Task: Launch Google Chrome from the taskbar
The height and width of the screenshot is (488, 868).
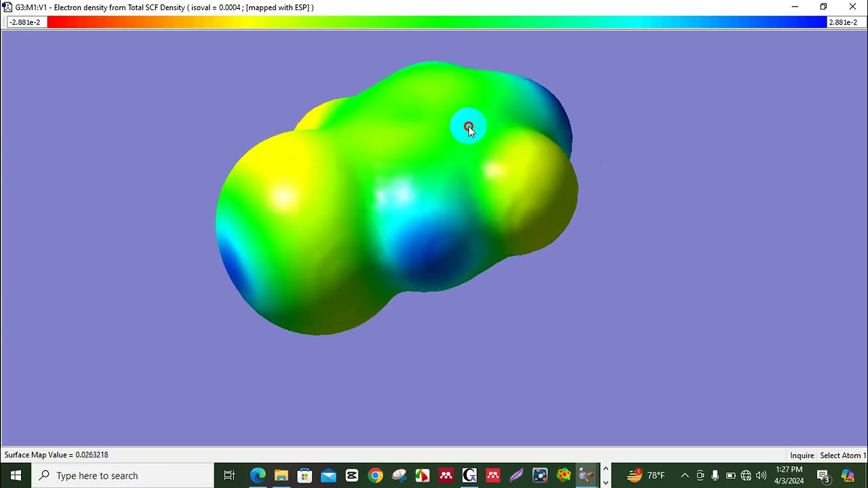Action: click(376, 476)
